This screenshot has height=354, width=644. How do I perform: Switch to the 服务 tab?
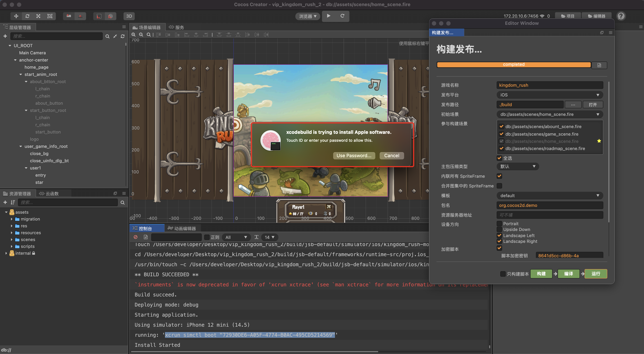coord(176,27)
